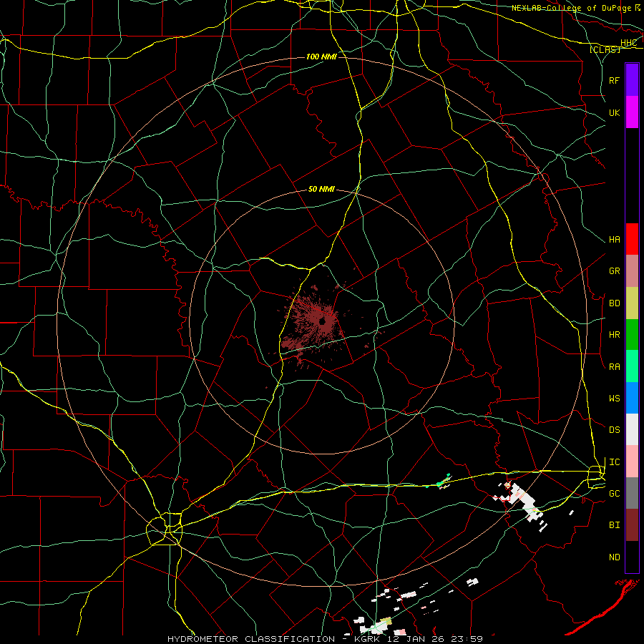Click the 'UK' legend label
Screen dimensions: 644x644
615,112
